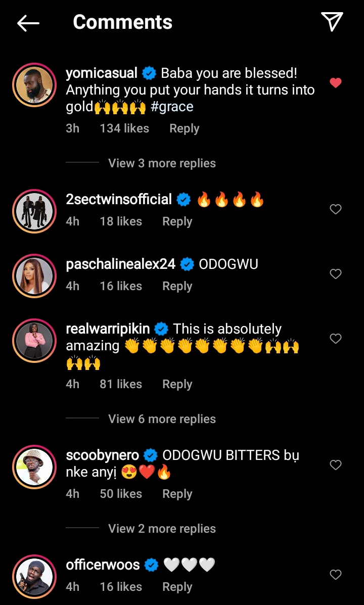The width and height of the screenshot is (364, 605).
Task: Reply to realwarripikin's comment
Action: click(177, 384)
